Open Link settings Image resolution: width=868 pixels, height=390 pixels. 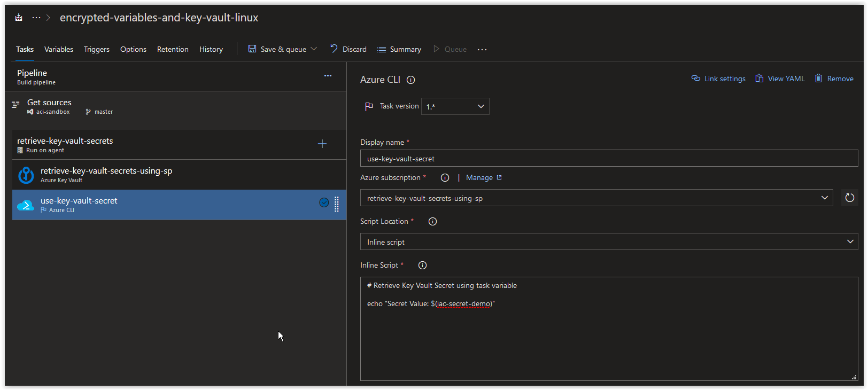click(718, 79)
